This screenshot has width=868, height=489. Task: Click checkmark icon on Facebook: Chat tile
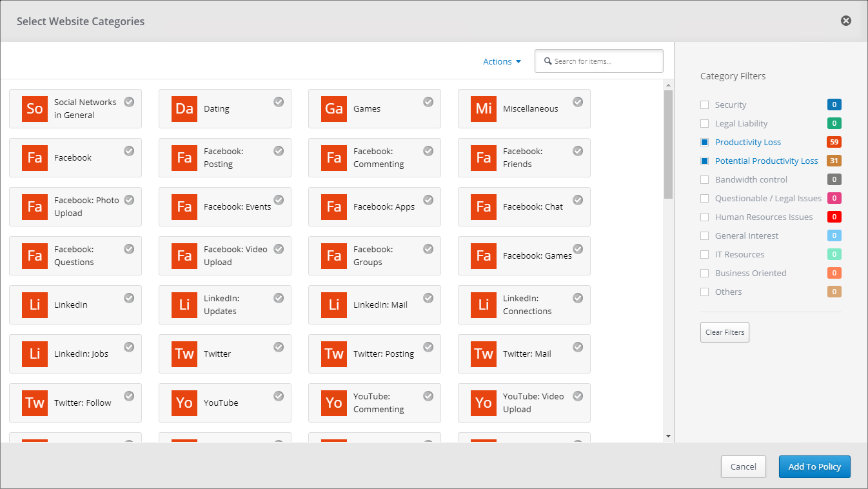(x=578, y=200)
